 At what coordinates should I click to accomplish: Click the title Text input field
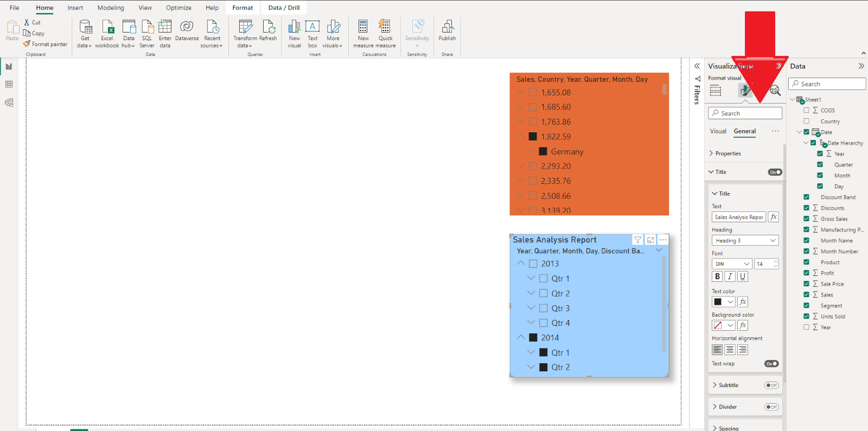coord(738,217)
